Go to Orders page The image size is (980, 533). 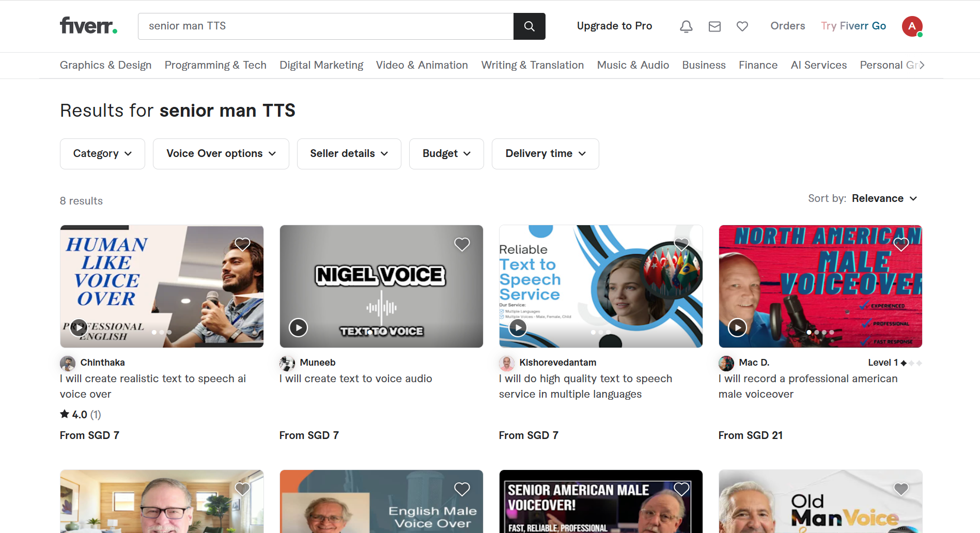[787, 26]
